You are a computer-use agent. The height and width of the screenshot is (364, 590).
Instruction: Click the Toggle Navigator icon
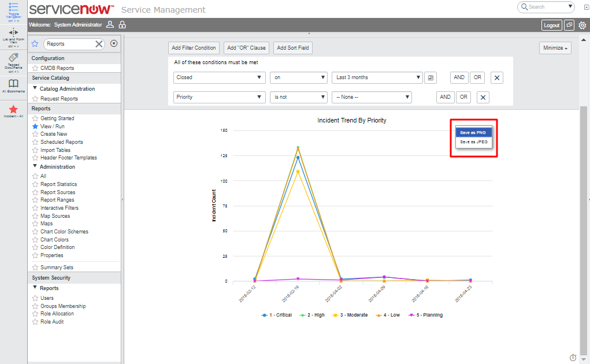(13, 8)
